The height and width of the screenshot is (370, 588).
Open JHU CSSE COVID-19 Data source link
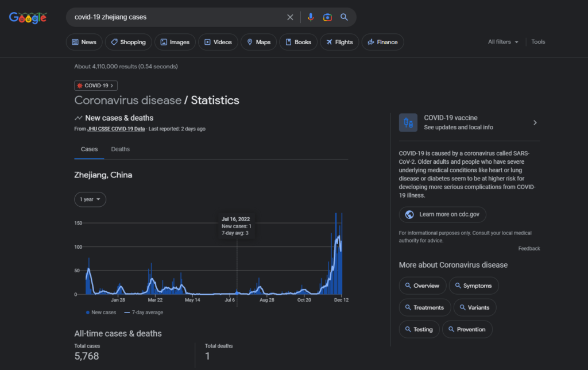pos(116,129)
